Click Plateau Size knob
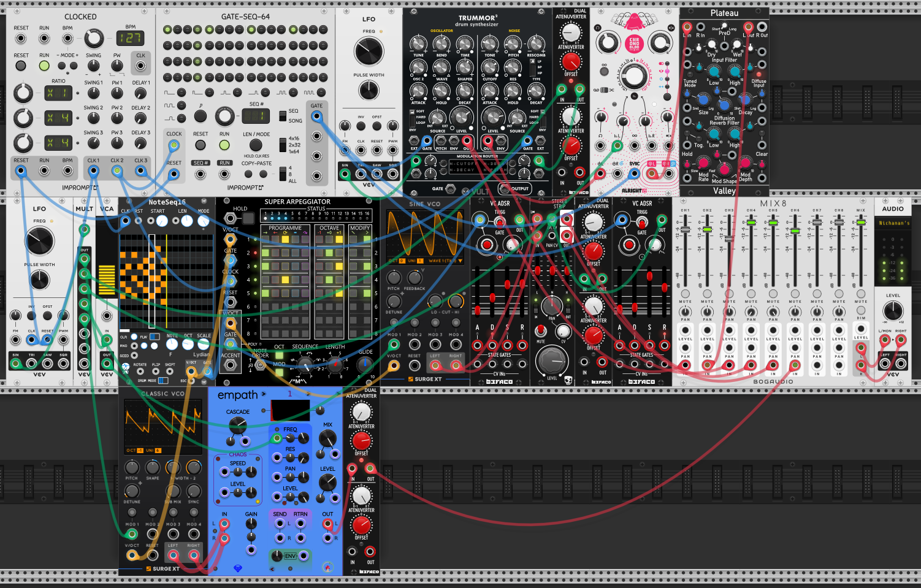 (703, 99)
